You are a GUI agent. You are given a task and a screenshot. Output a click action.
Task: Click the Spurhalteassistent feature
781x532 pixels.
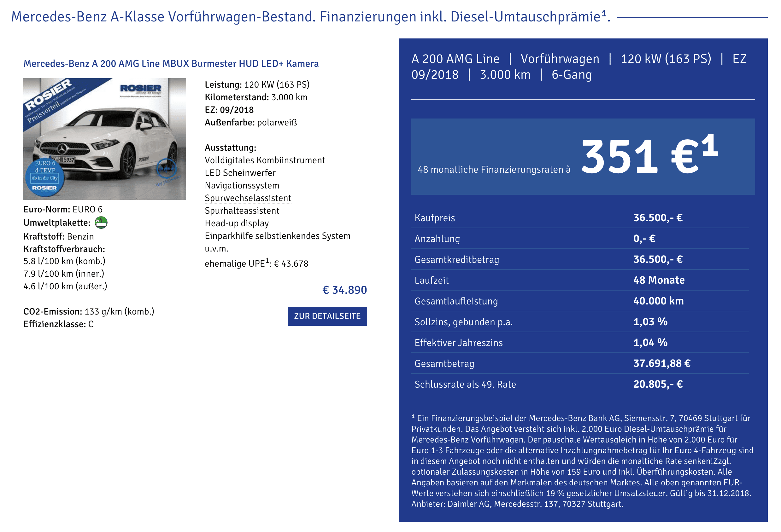click(x=242, y=211)
